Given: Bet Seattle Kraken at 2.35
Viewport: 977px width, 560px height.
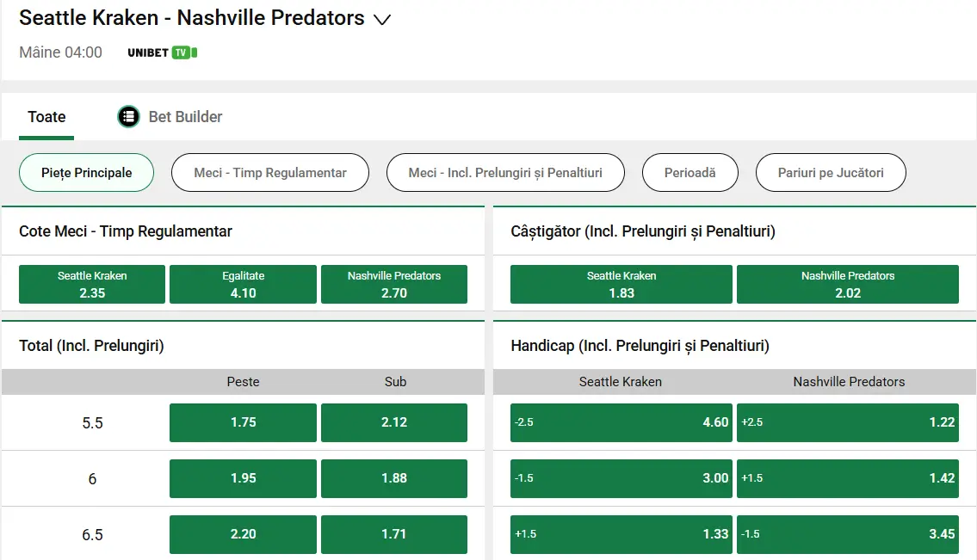Looking at the screenshot, I should point(91,284).
